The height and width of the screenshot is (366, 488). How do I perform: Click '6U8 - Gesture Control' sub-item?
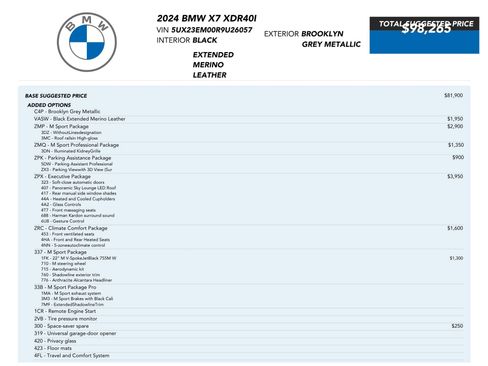tap(63, 221)
